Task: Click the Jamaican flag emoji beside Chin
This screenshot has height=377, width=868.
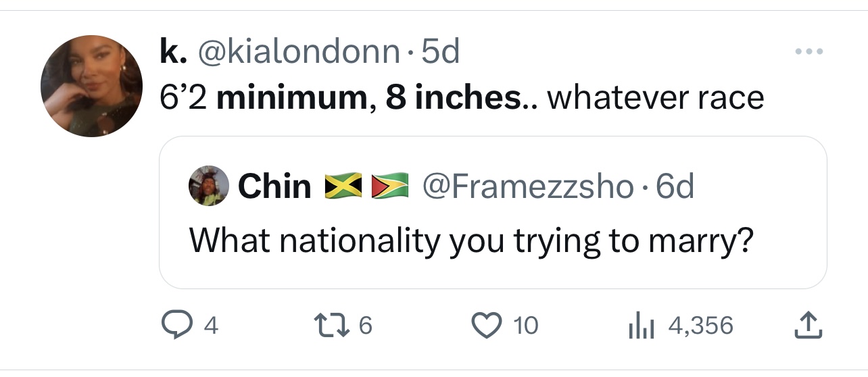Action: 343,186
